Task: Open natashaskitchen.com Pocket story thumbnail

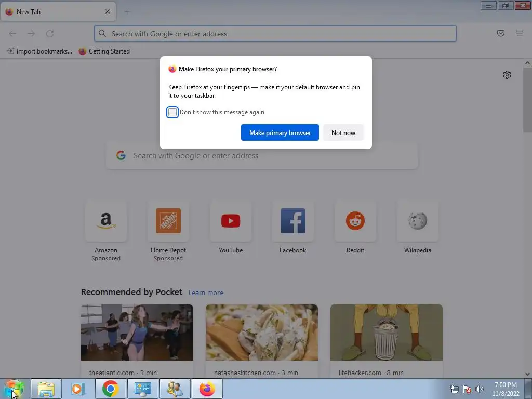Action: 262,332
